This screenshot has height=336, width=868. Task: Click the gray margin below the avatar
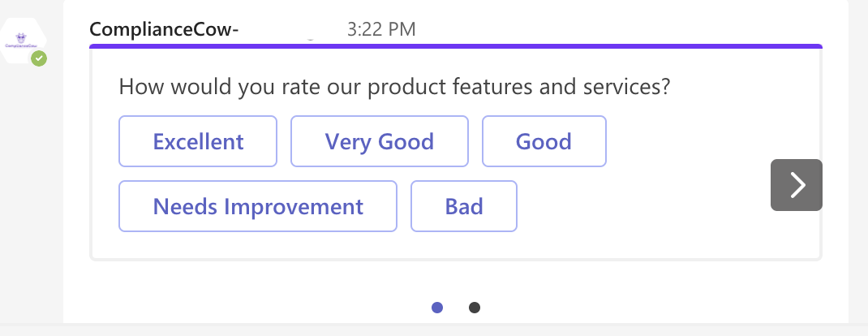point(31,203)
